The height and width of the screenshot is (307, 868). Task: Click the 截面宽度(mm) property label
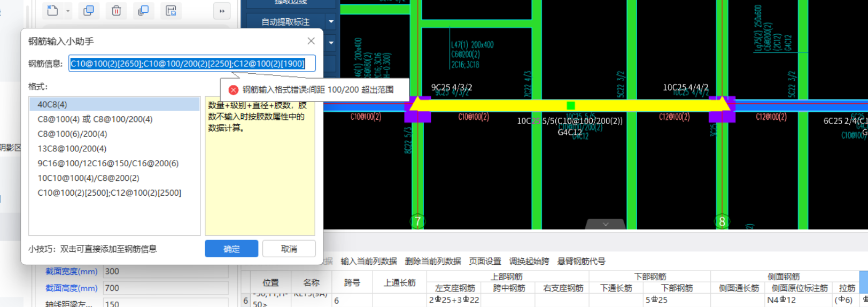[x=72, y=272]
